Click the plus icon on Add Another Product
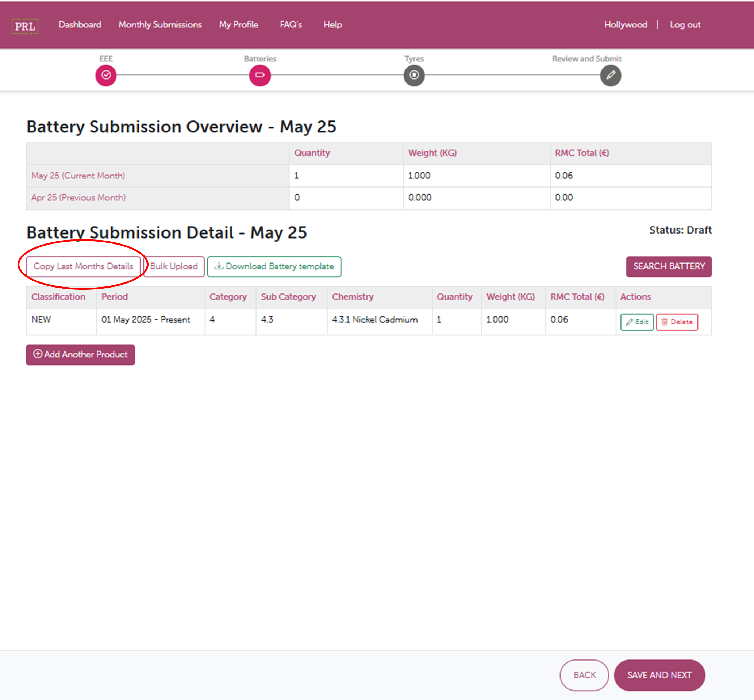Viewport: 754px width, 700px height. (38, 354)
